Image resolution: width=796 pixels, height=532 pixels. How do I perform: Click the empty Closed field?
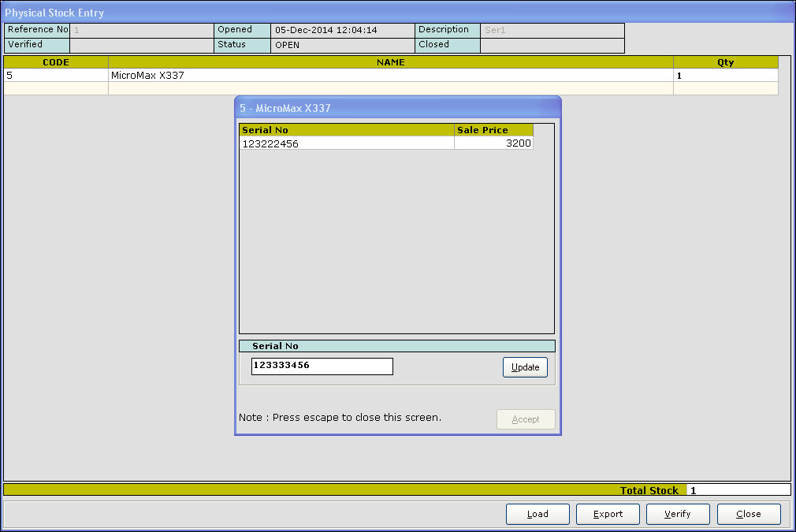tap(552, 45)
